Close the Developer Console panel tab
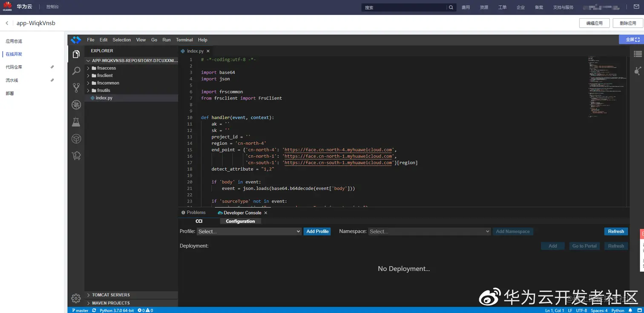 [266, 212]
